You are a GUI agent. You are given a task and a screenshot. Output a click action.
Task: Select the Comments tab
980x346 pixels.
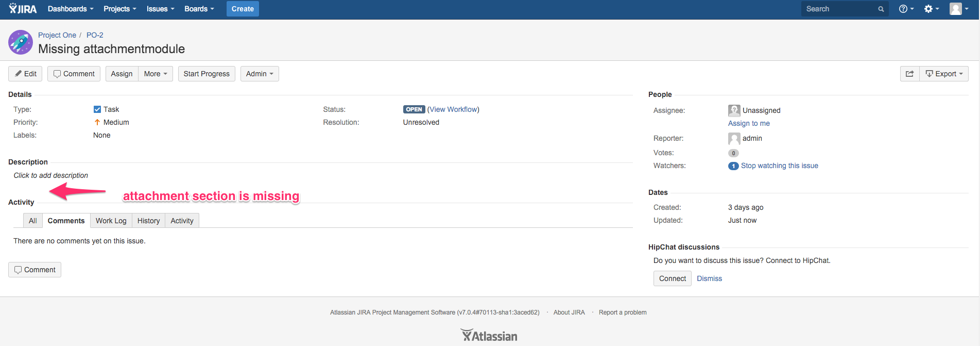click(x=66, y=221)
